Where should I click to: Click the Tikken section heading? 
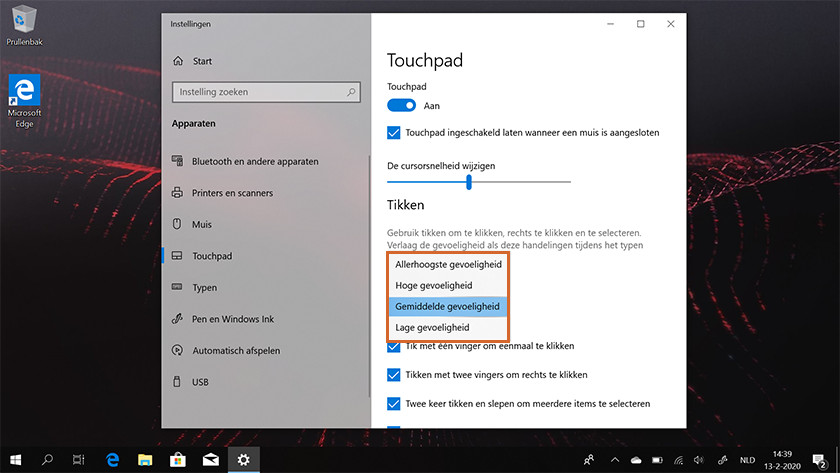tap(406, 205)
